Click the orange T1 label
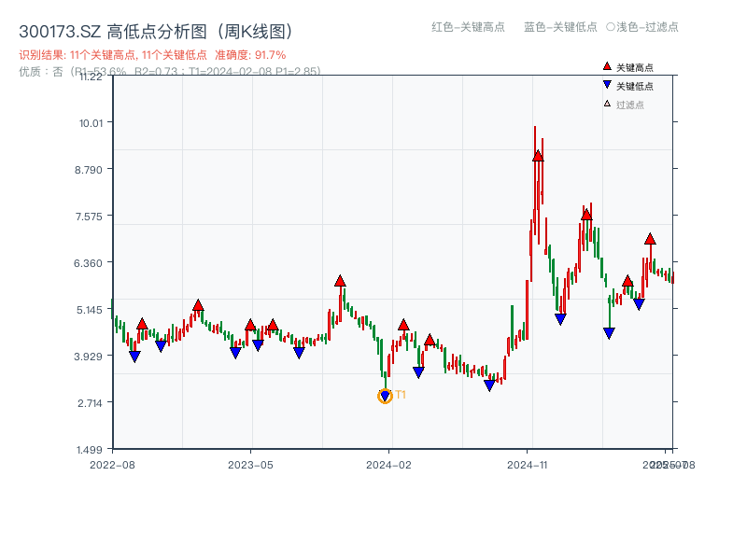 pyautogui.click(x=401, y=395)
